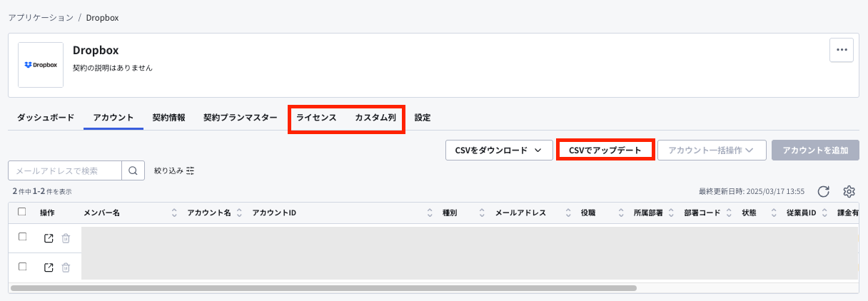Click the アプリケーション breadcrumb link
Viewport: 868px width, 301px height.
pyautogui.click(x=41, y=18)
